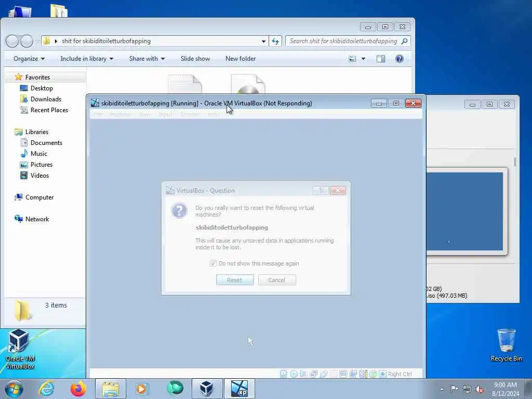Go back with Explorer back arrow
The height and width of the screenshot is (399, 532).
pos(12,41)
